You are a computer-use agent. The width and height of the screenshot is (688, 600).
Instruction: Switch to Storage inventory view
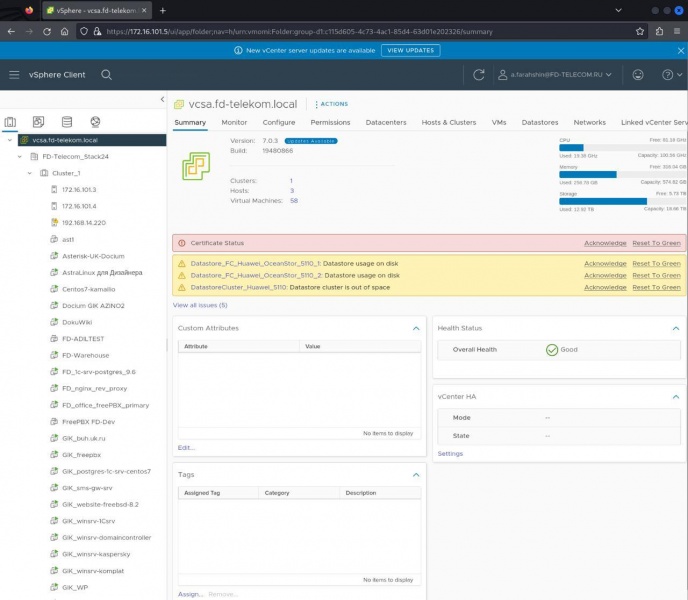[x=67, y=122]
